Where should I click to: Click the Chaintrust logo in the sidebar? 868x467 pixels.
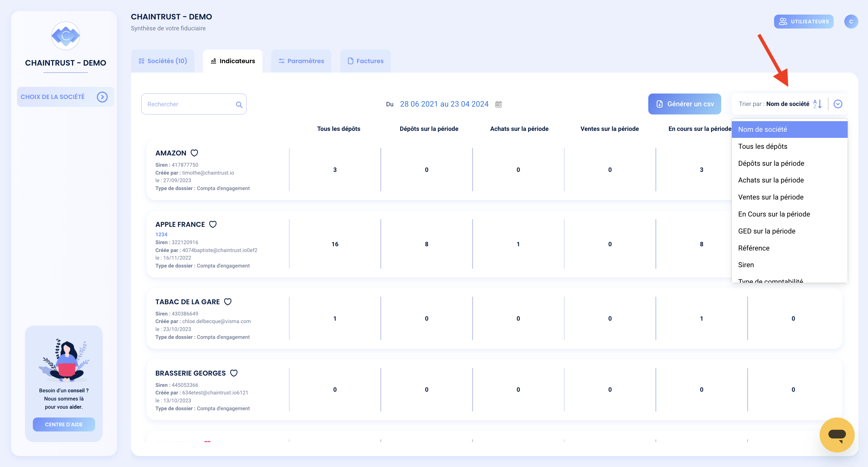(65, 36)
